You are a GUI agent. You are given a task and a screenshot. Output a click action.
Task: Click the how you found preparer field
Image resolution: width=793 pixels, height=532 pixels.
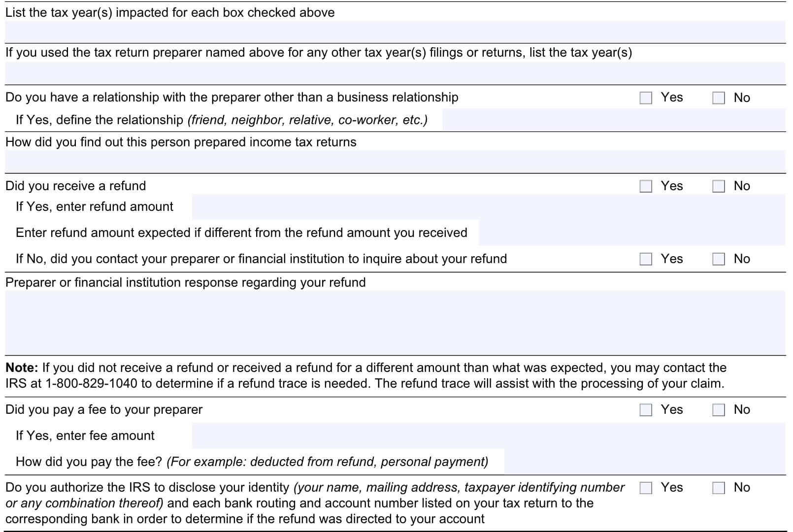click(395, 162)
